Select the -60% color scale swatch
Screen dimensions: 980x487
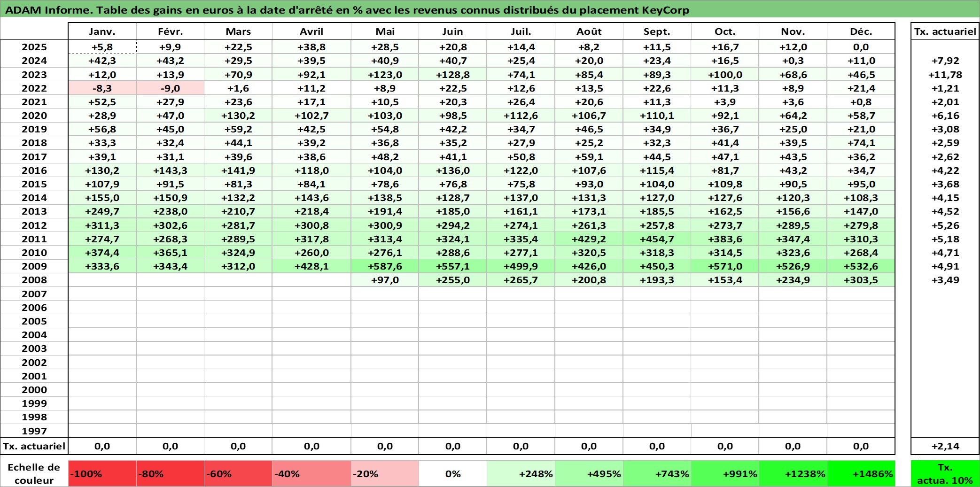pyautogui.click(x=238, y=473)
